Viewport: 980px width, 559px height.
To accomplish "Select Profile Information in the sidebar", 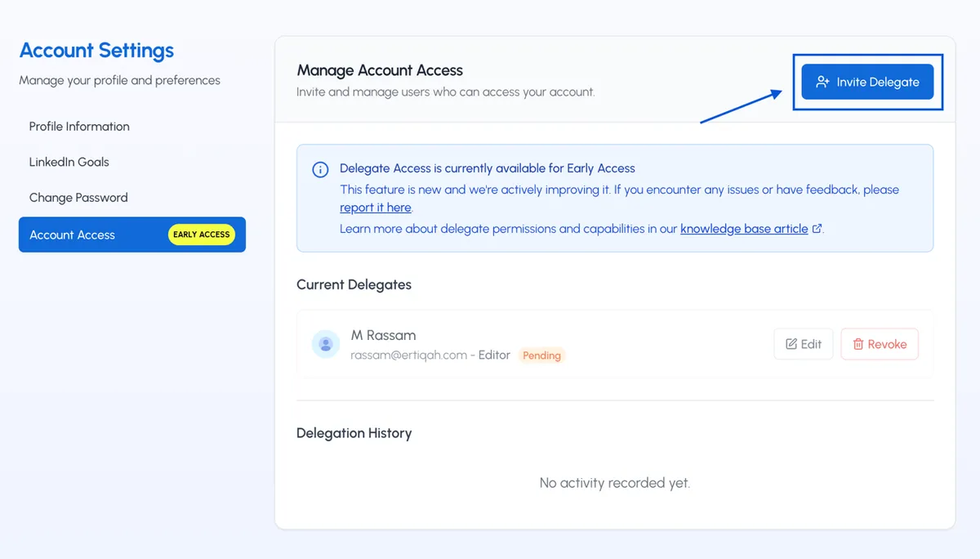I will coord(79,126).
